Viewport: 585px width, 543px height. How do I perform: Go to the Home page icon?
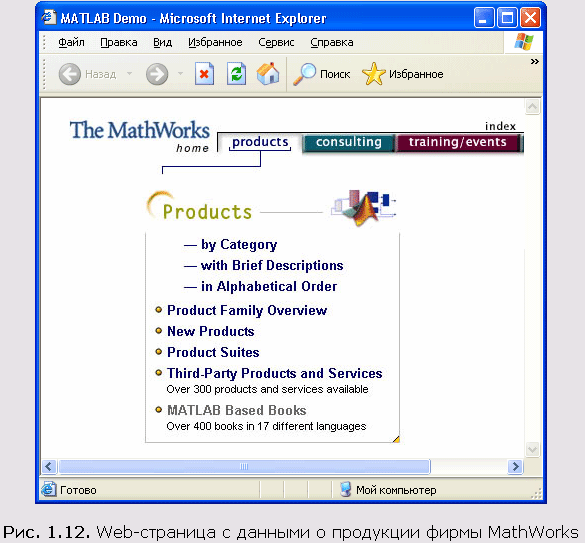pyautogui.click(x=268, y=74)
